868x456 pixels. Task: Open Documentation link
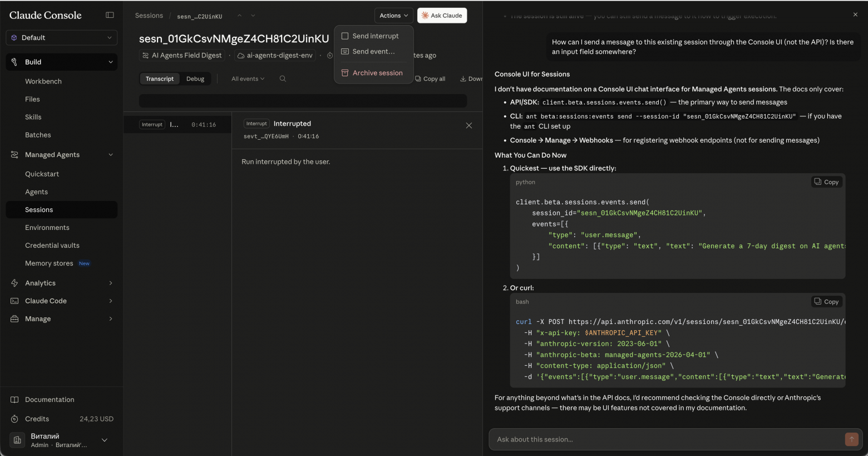click(x=50, y=399)
